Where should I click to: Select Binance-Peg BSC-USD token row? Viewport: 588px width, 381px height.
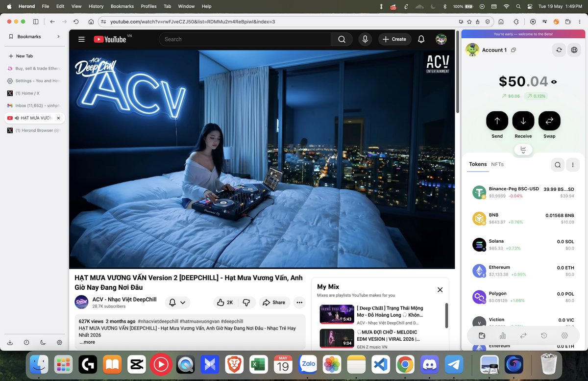pos(523,192)
